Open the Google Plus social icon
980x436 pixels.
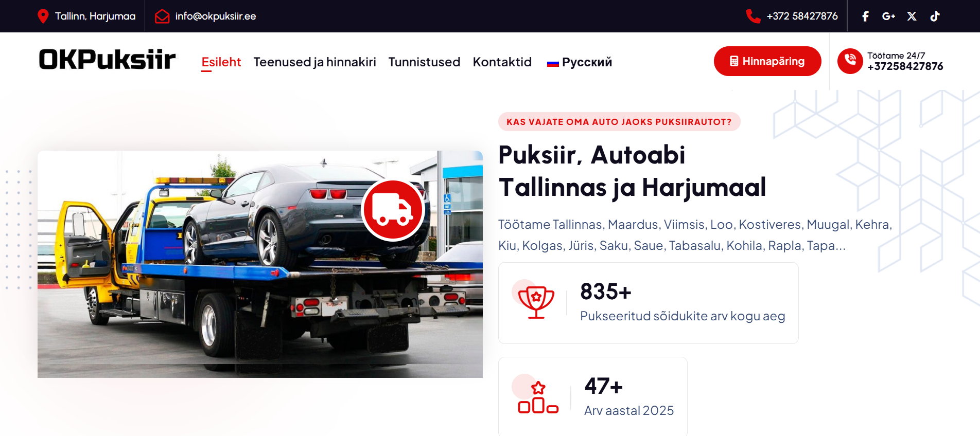[888, 16]
